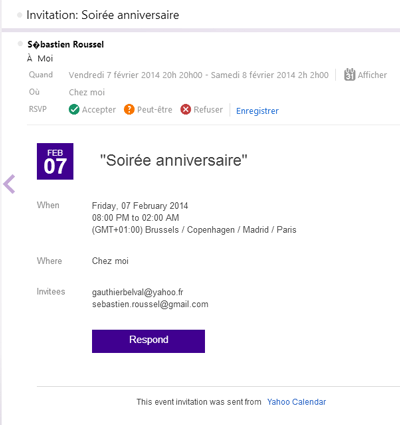Open the Yahoo Calendar link
The height and width of the screenshot is (425, 400).
pyautogui.click(x=296, y=402)
